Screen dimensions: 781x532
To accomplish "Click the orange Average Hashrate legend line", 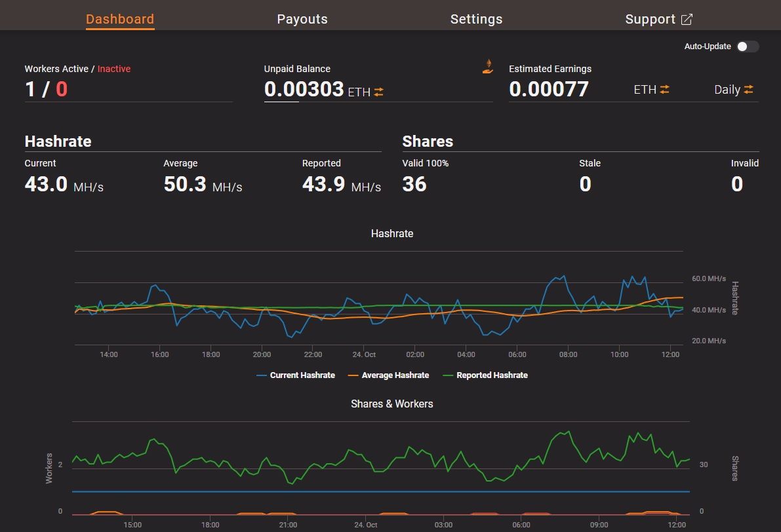I will [353, 375].
